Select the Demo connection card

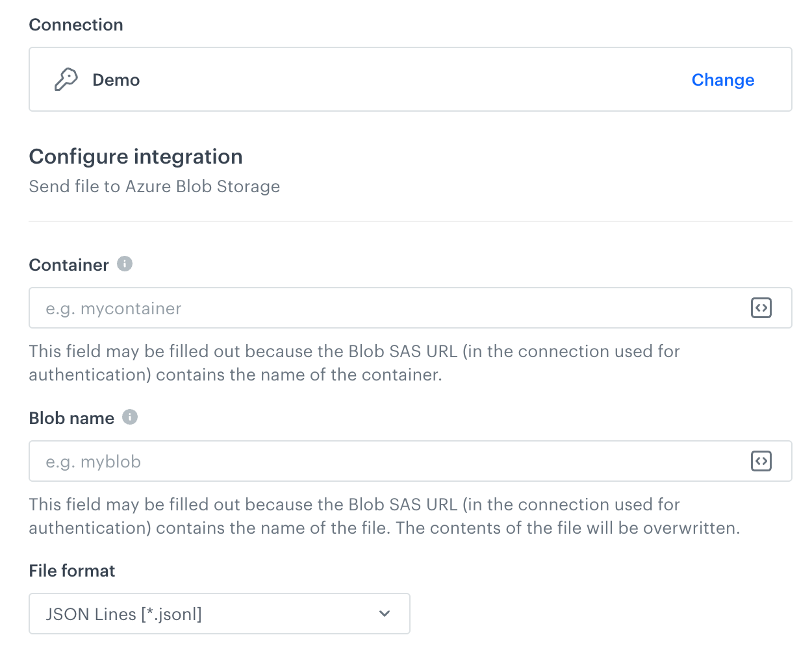point(409,79)
